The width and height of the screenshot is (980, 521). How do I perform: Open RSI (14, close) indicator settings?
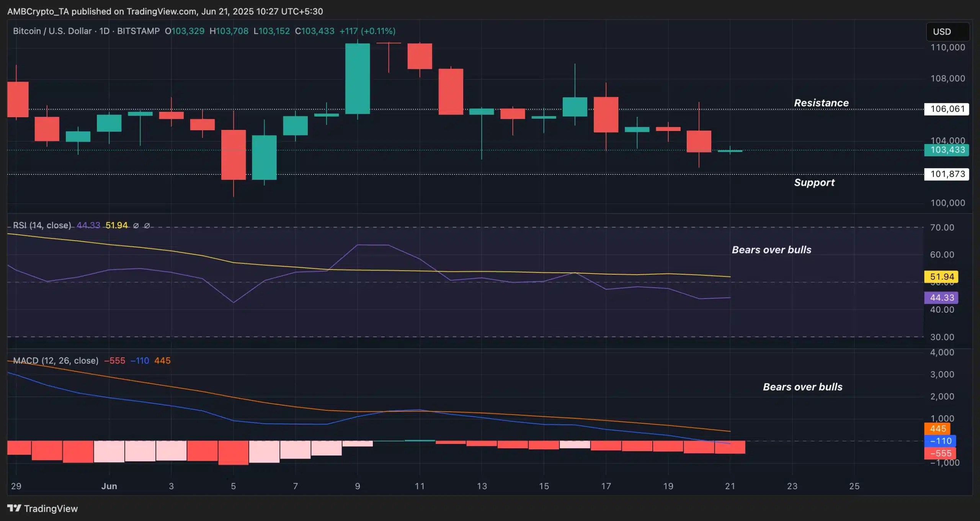click(x=42, y=226)
